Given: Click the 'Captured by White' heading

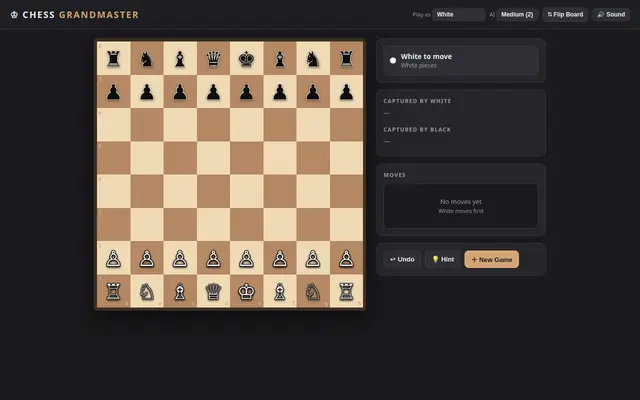Looking at the screenshot, I should tap(417, 101).
